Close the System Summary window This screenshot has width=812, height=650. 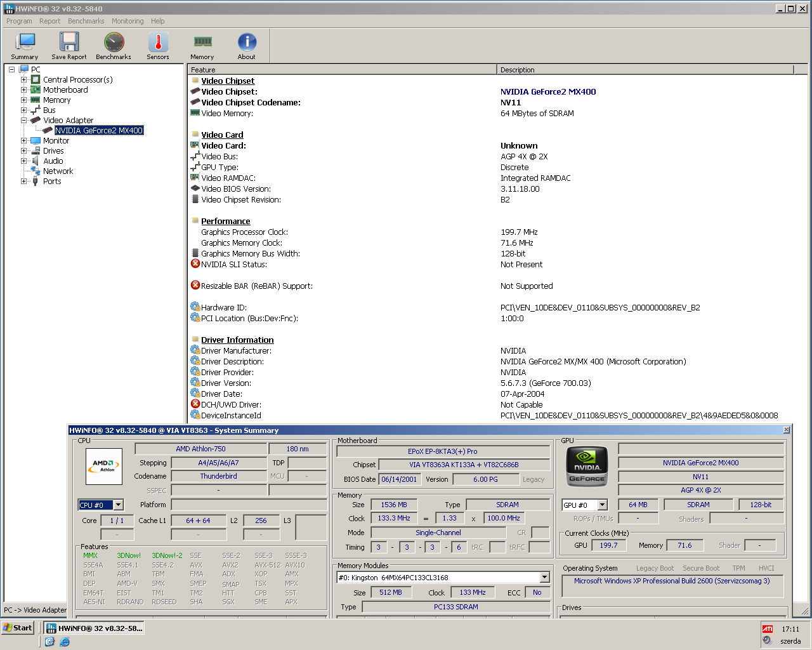click(x=787, y=430)
